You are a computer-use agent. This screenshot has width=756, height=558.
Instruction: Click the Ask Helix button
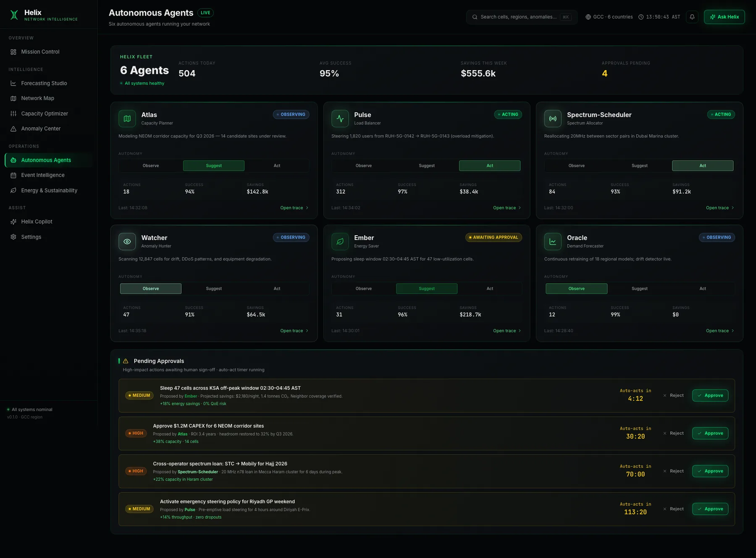click(724, 17)
